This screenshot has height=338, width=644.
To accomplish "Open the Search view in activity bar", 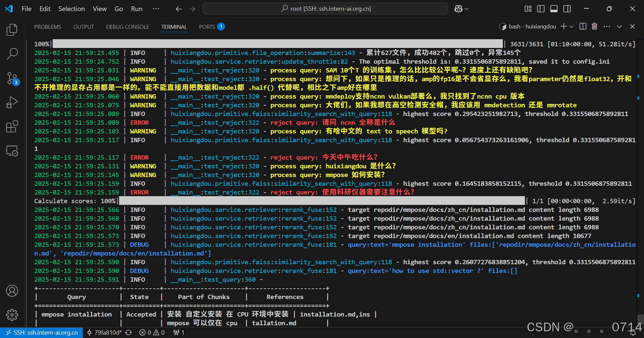I will tap(12, 54).
